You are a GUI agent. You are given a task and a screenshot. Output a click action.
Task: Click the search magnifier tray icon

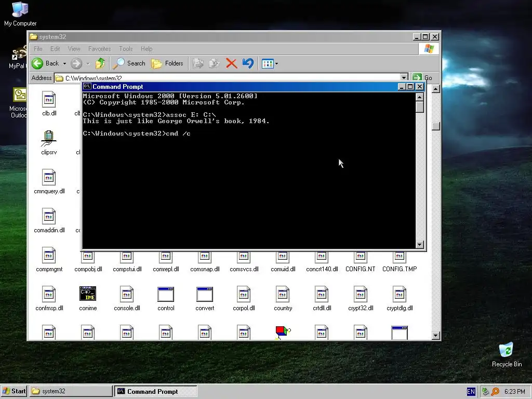coord(495,392)
